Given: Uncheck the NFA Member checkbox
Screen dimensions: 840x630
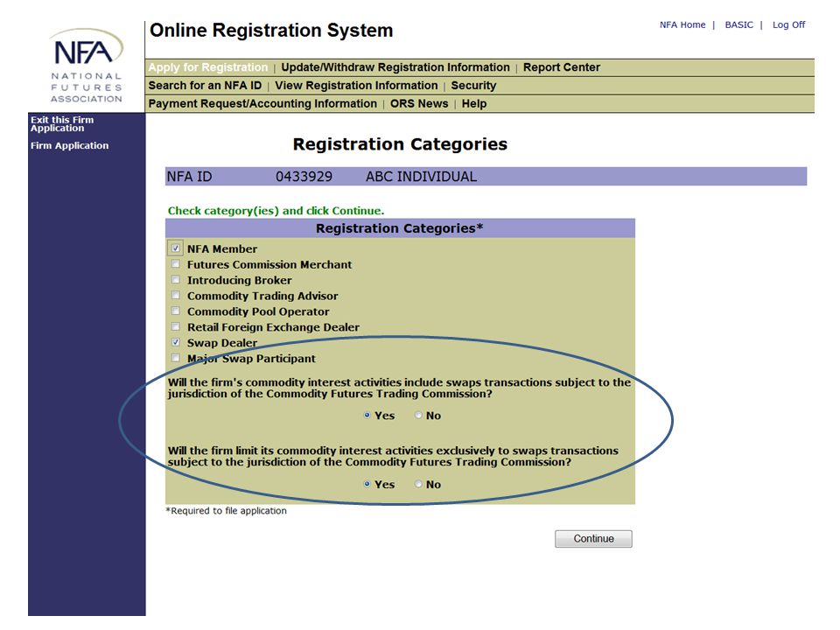Looking at the screenshot, I should coord(176,248).
